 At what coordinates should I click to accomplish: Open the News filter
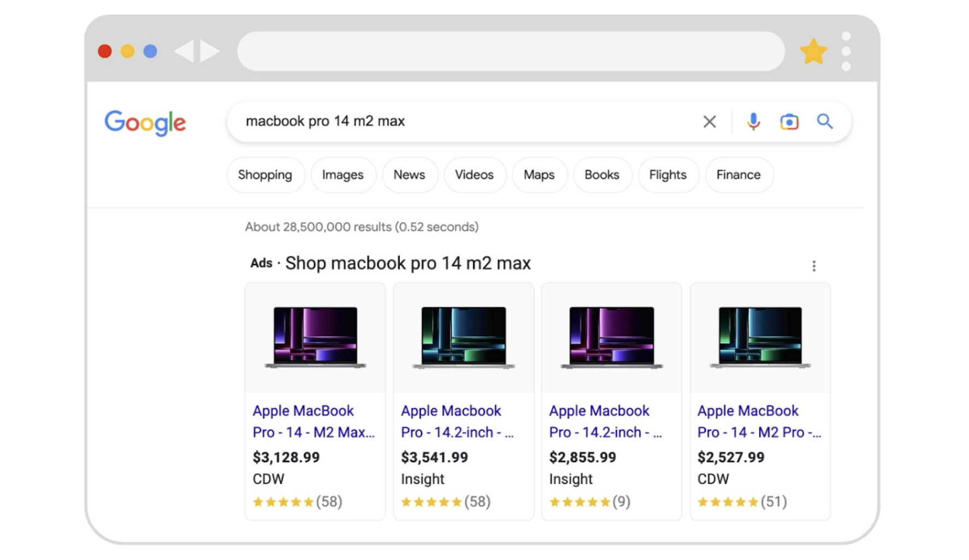click(x=410, y=175)
